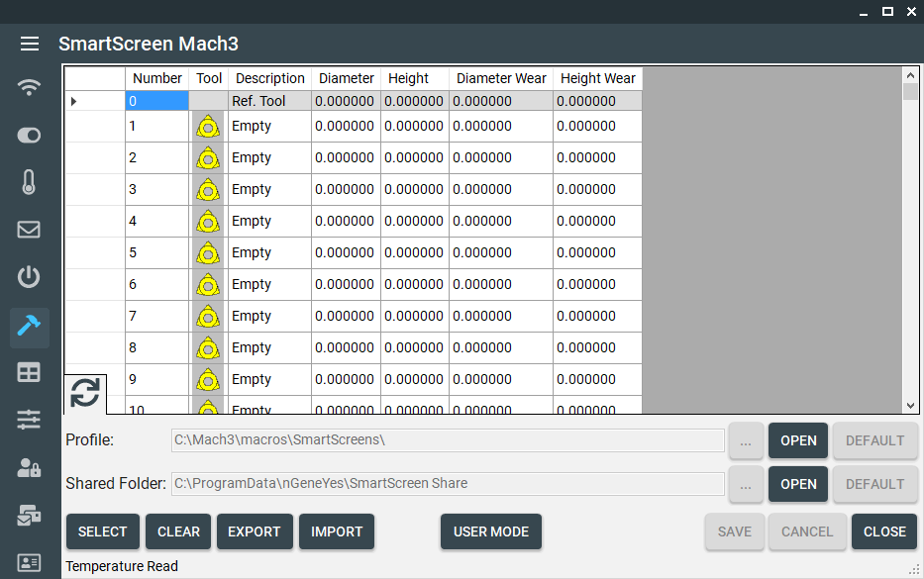The image size is (924, 579).
Task: Click the toggle switch icon in sidebar
Action: [x=30, y=135]
